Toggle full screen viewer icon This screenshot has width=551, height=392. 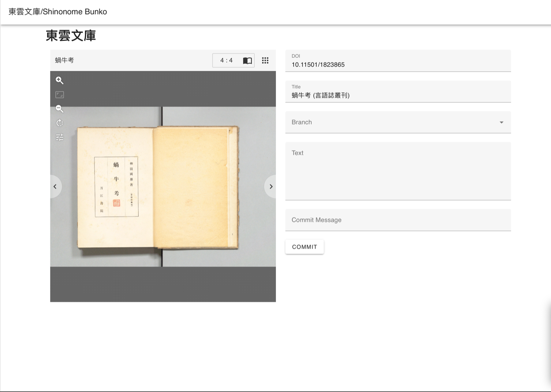59,94
